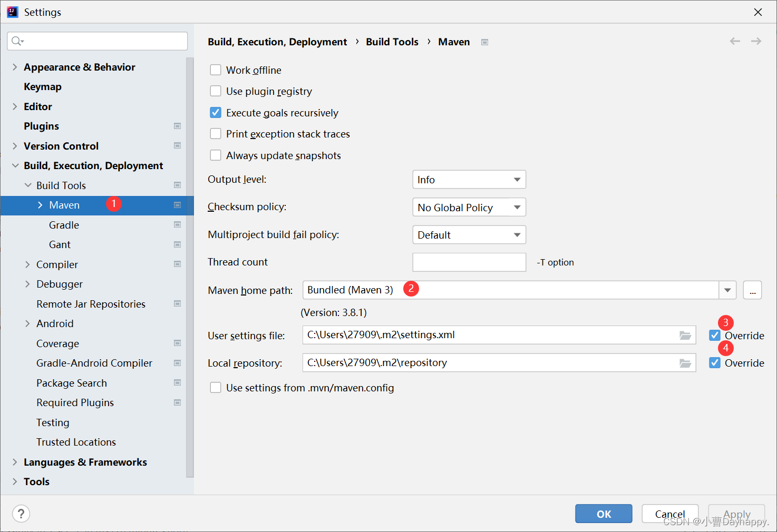
Task: Open help with the question mark button
Action: point(21,514)
